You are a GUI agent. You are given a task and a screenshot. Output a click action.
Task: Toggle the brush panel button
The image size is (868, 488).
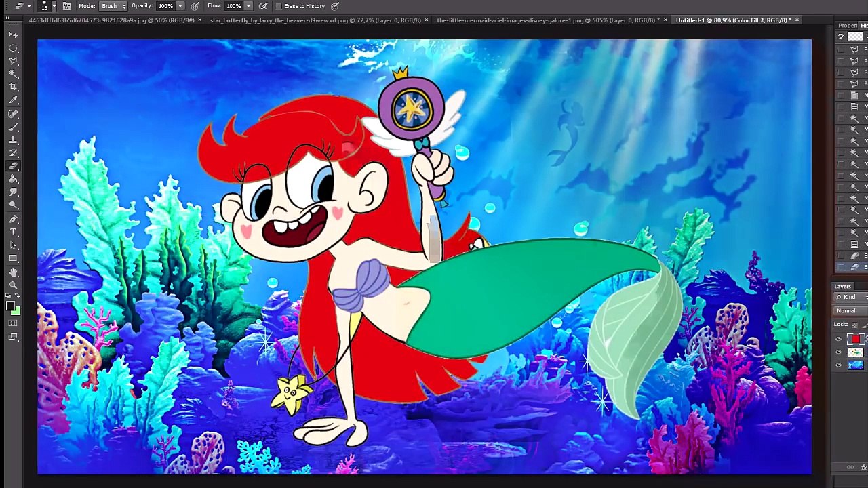point(67,6)
